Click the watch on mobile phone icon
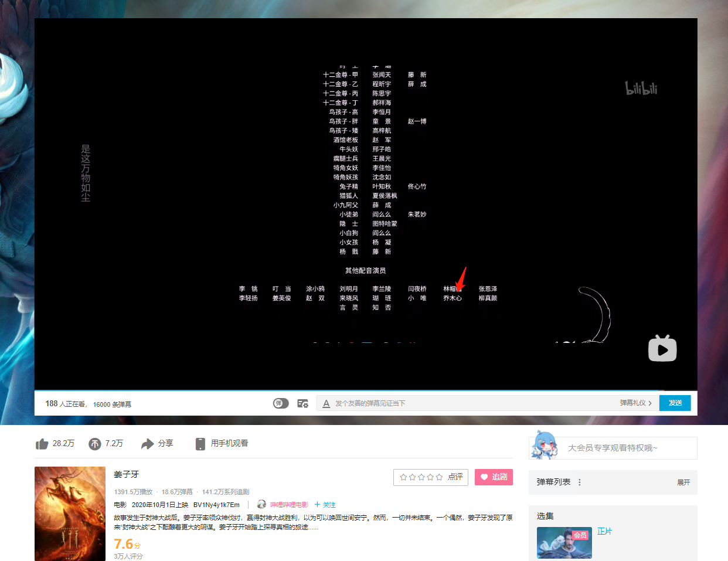This screenshot has height=561, width=728. click(x=200, y=444)
